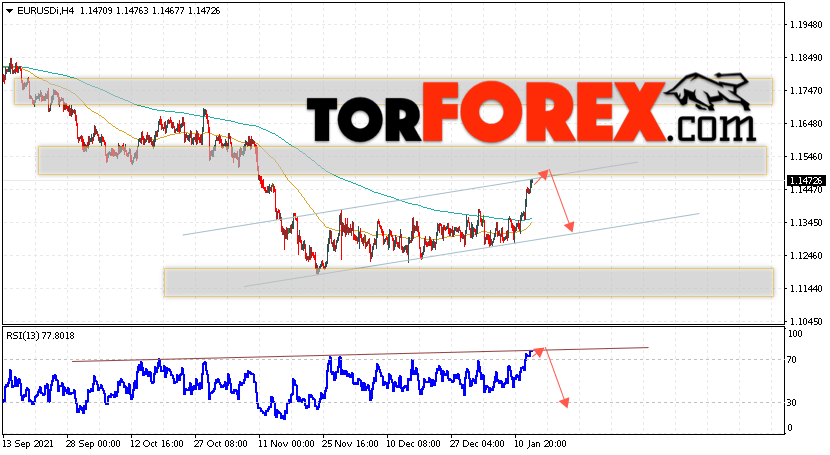The height and width of the screenshot is (455, 830).
Task: Click the 27 Oct 08:00 time label
Action: click(x=221, y=443)
